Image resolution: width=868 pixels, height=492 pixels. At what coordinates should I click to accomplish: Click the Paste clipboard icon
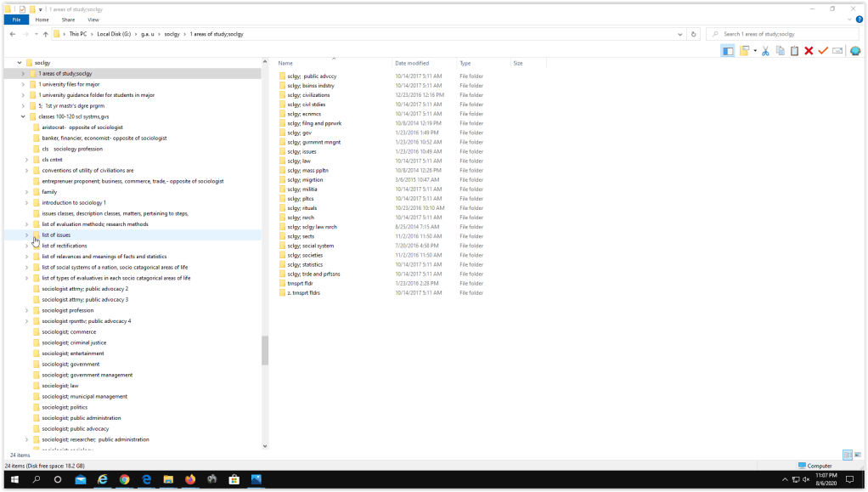point(794,51)
